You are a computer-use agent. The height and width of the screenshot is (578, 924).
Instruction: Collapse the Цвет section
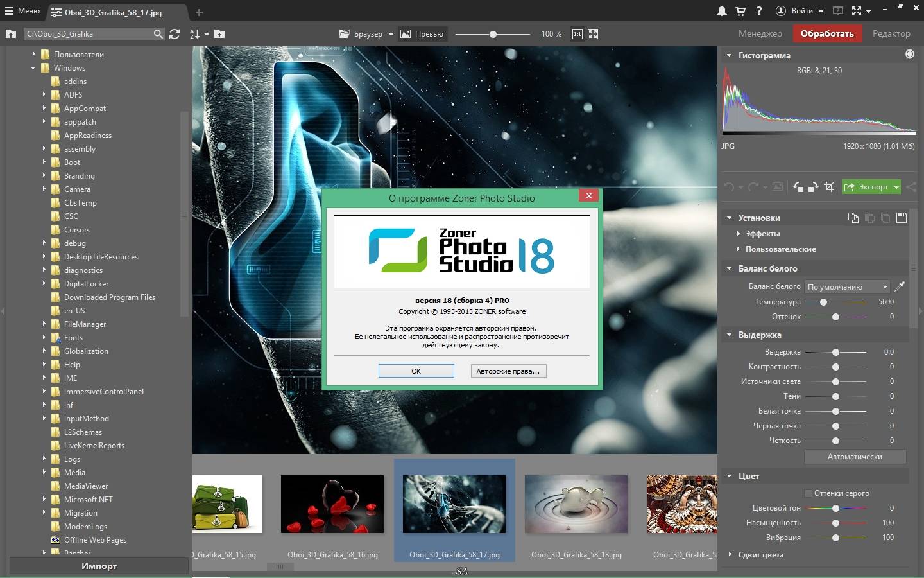tap(729, 476)
